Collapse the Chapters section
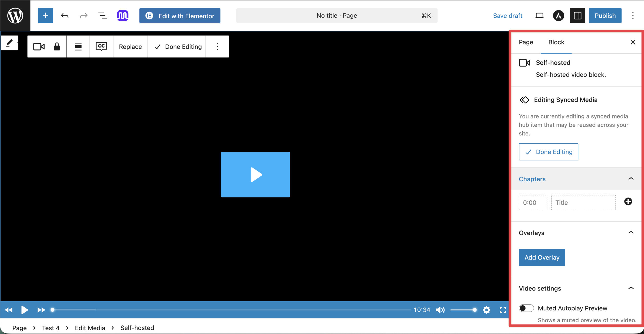The image size is (644, 334). 631,179
